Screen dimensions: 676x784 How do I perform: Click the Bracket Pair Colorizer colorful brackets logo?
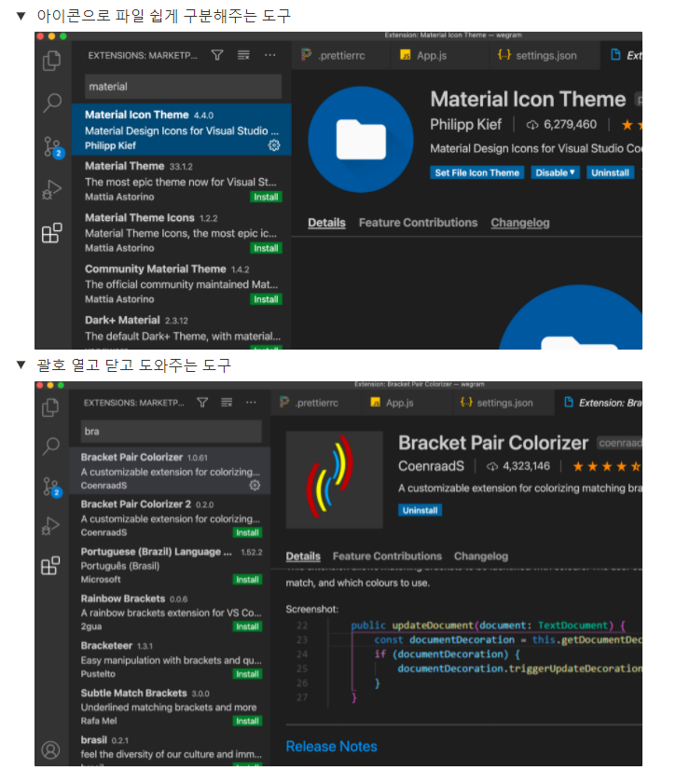[335, 479]
